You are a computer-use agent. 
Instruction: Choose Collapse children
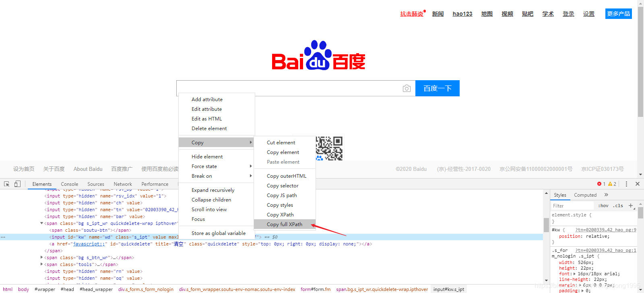click(217, 199)
